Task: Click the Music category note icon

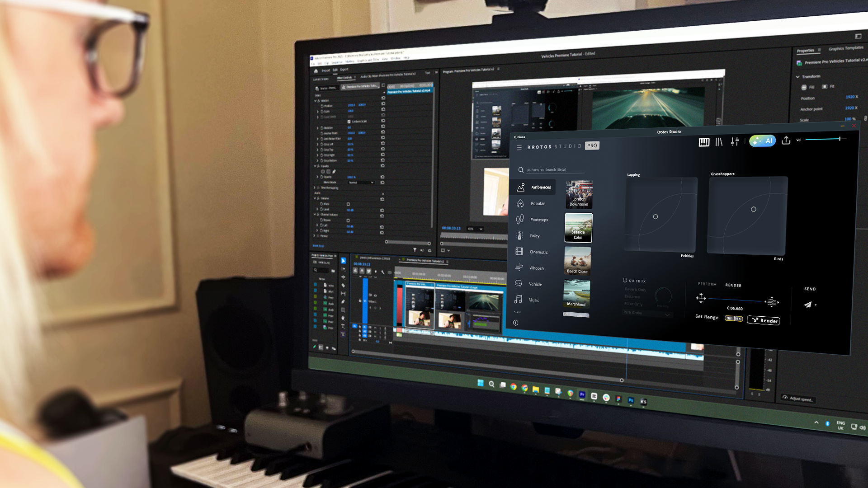Action: [518, 300]
